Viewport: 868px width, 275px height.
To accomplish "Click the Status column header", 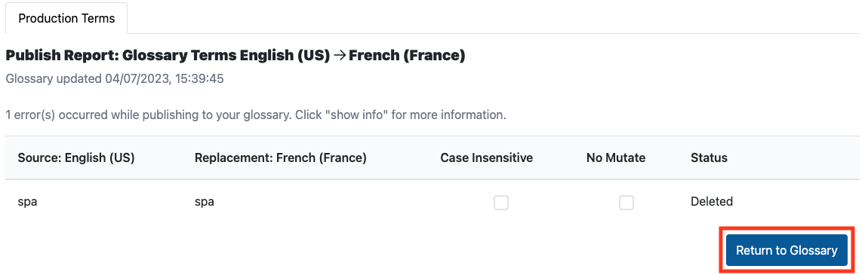I will click(709, 158).
